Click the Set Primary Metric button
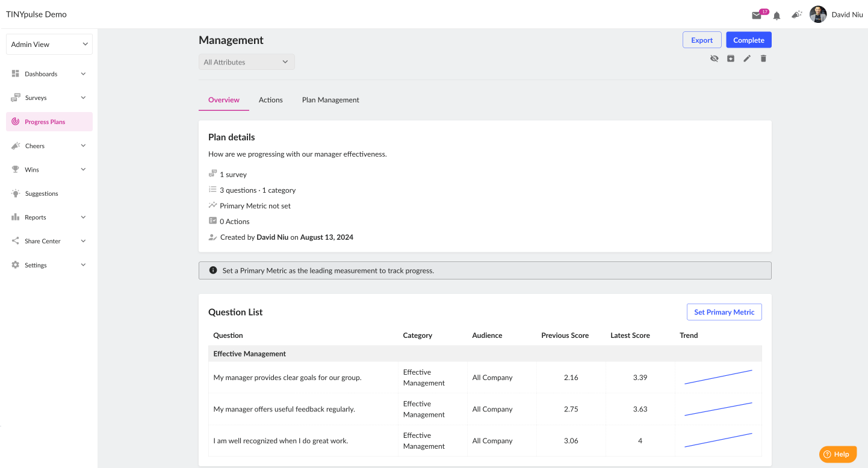 [724, 312]
